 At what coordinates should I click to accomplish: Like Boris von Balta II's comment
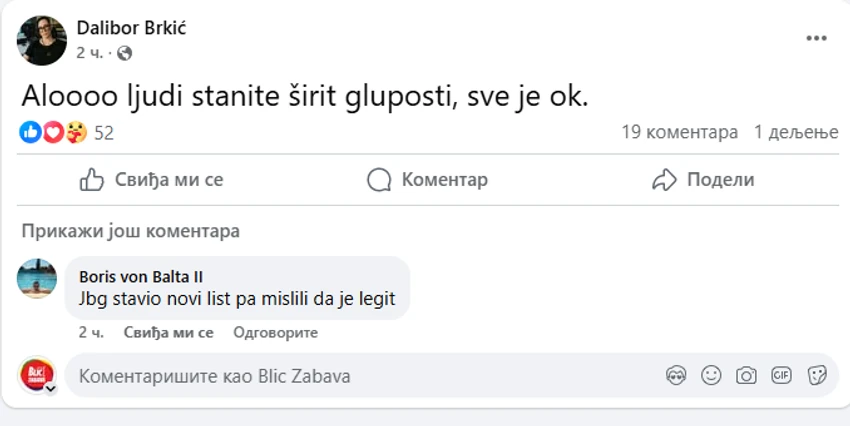pos(168,332)
